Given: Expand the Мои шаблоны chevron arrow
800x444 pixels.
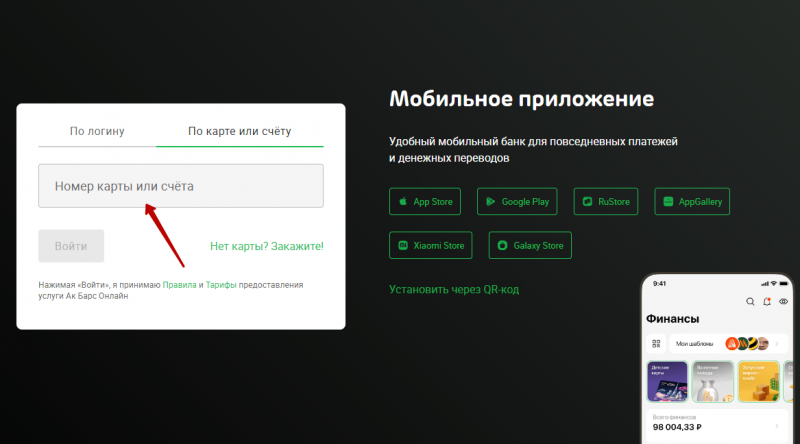Looking at the screenshot, I should (x=777, y=344).
